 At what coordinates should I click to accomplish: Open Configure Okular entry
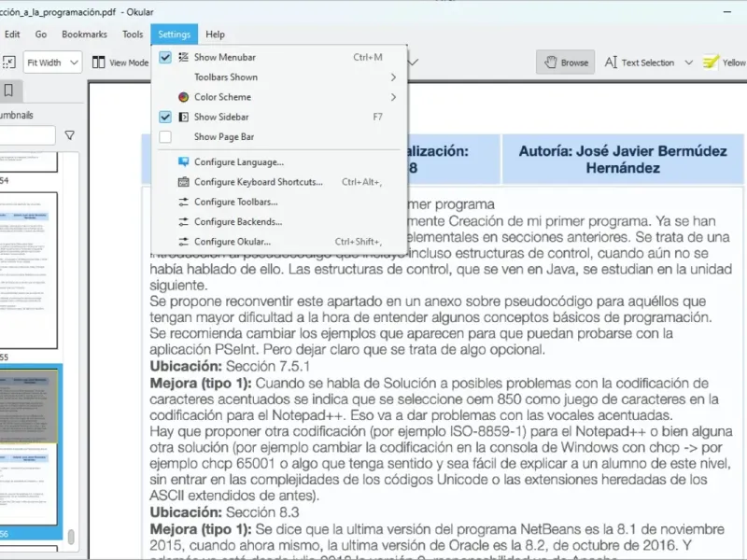coord(279,242)
